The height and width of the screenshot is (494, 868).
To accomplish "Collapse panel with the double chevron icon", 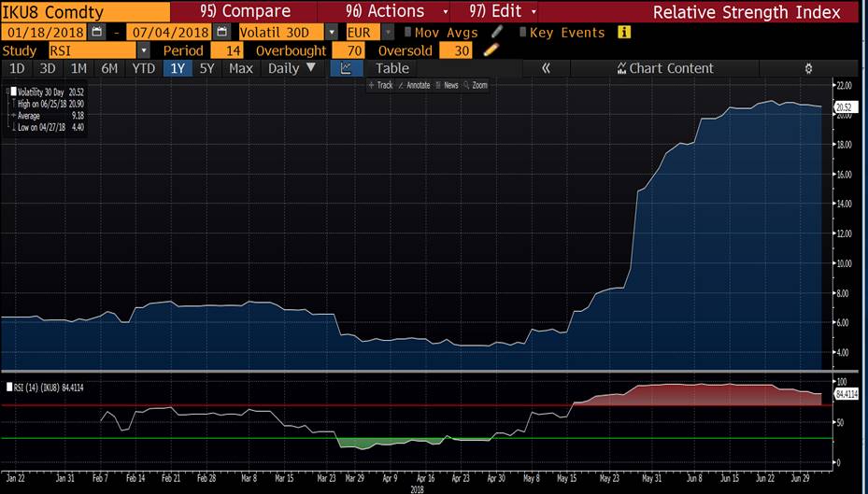I will (x=546, y=68).
